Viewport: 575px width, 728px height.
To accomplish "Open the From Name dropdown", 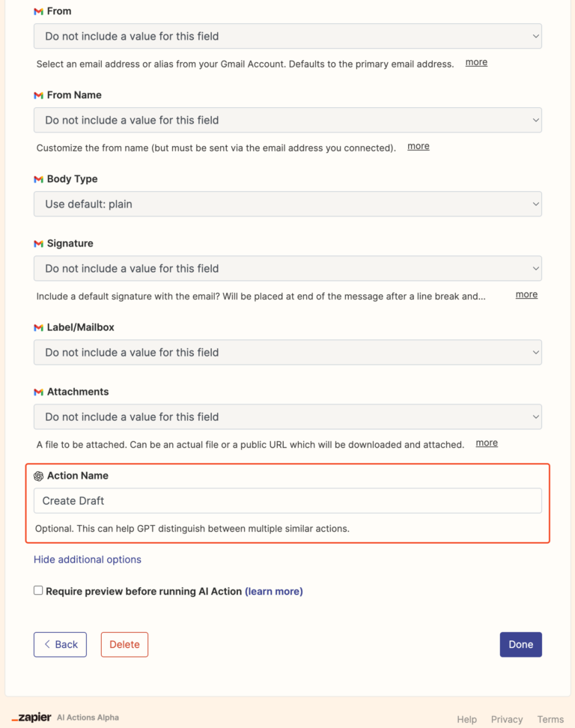I will tap(287, 120).
